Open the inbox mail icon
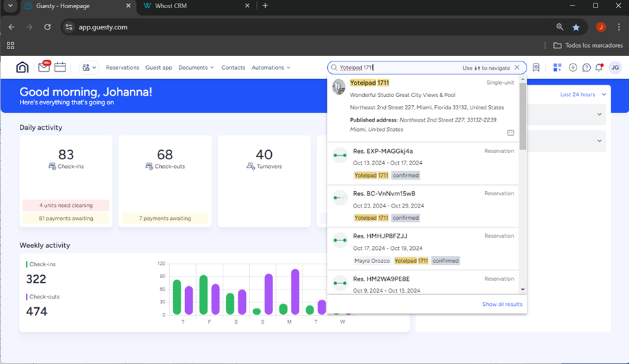Screen dimensions: 629x364 coord(44,67)
